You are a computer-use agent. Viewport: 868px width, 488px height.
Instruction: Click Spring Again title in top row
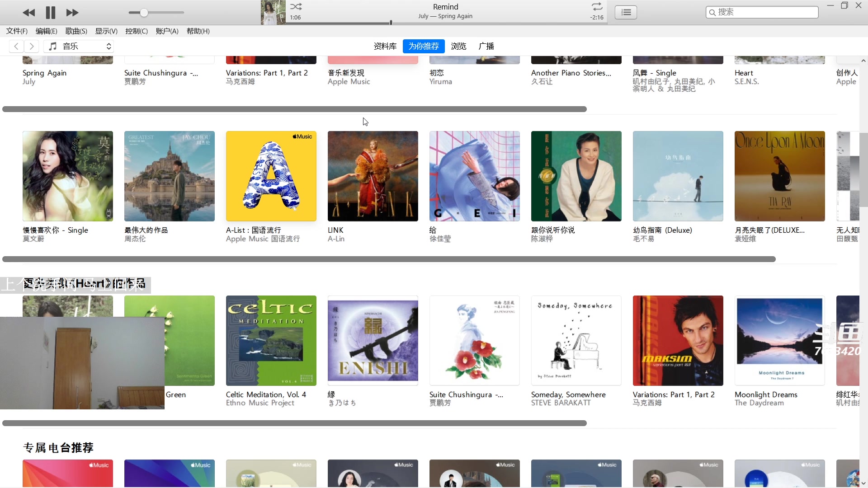click(44, 73)
